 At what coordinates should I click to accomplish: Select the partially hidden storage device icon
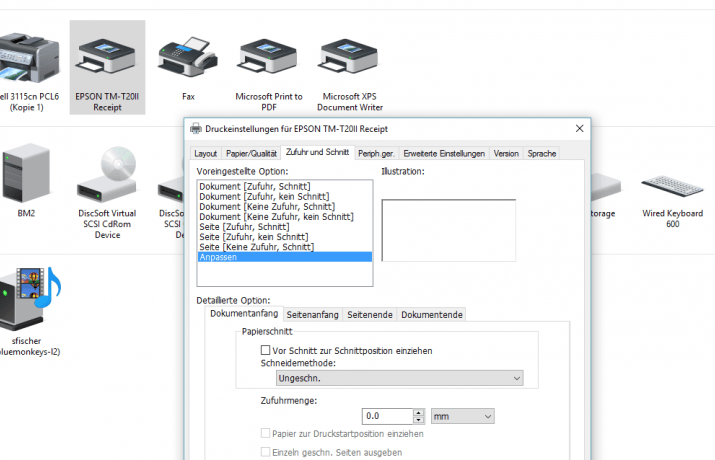click(x=606, y=187)
